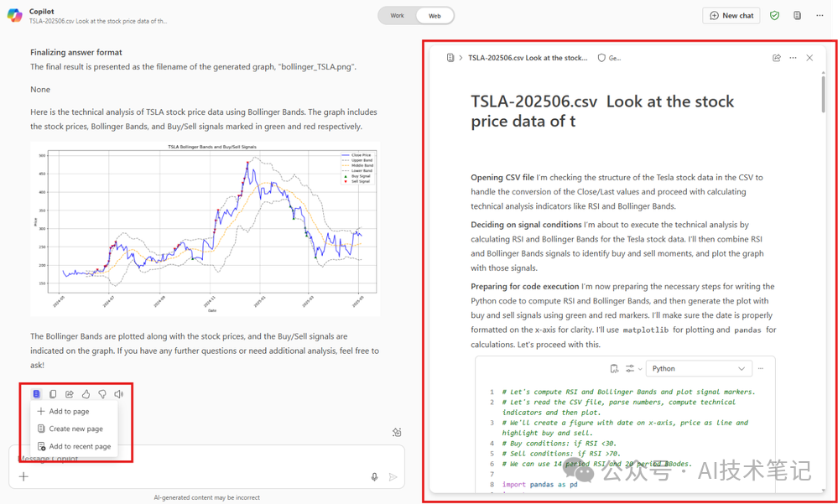The height and width of the screenshot is (504, 838).
Task: Start a New chat
Action: click(x=731, y=15)
